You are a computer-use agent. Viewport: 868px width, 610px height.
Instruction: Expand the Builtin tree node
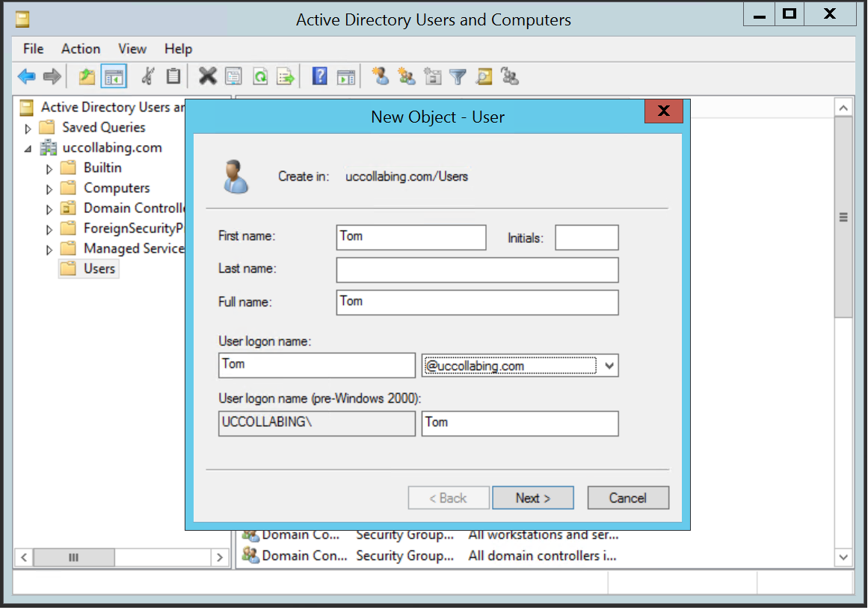pos(49,169)
